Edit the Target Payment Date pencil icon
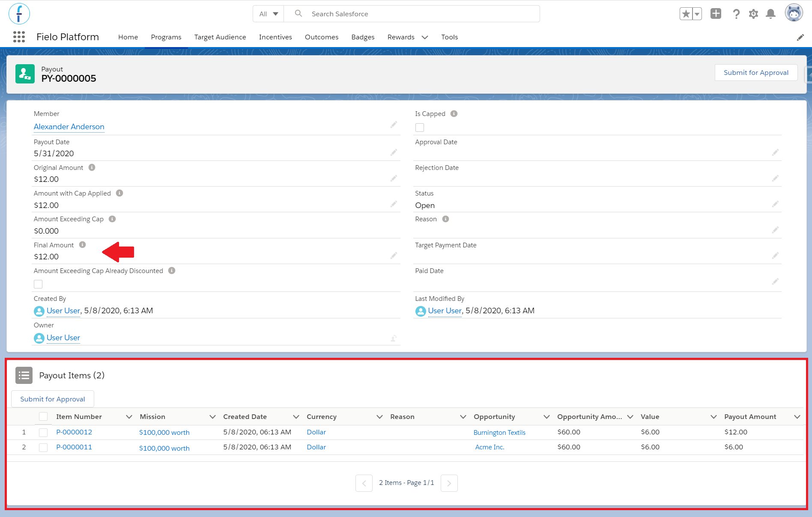This screenshot has height=517, width=812. coord(775,256)
